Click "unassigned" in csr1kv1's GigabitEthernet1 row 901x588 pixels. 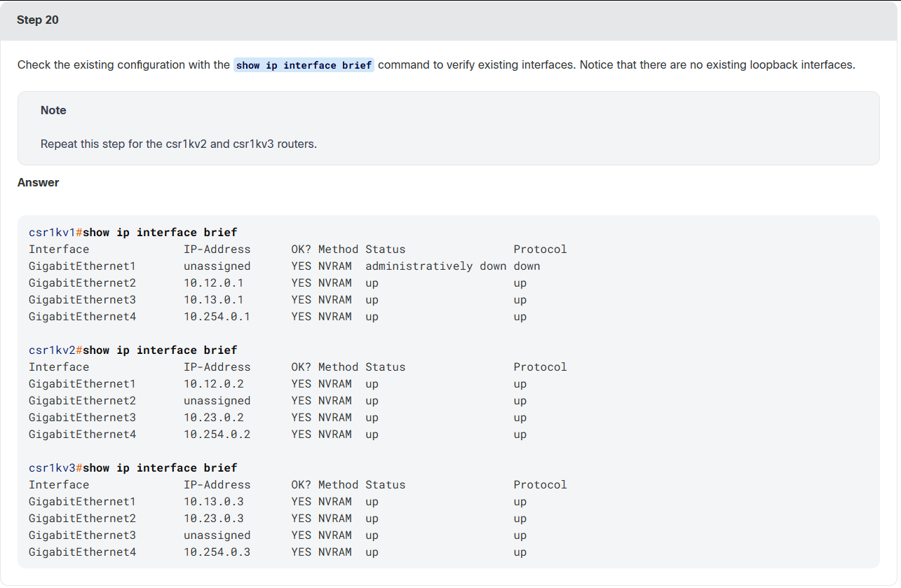217,266
